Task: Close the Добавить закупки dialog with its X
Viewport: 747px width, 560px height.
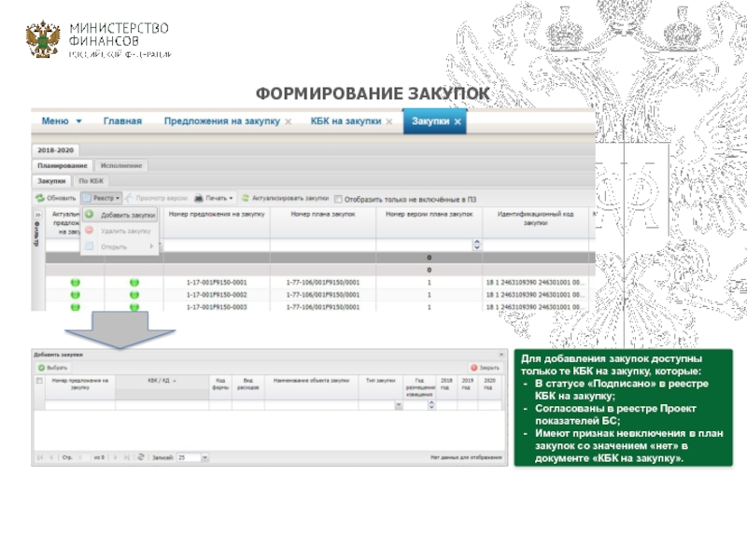Action: tap(501, 355)
